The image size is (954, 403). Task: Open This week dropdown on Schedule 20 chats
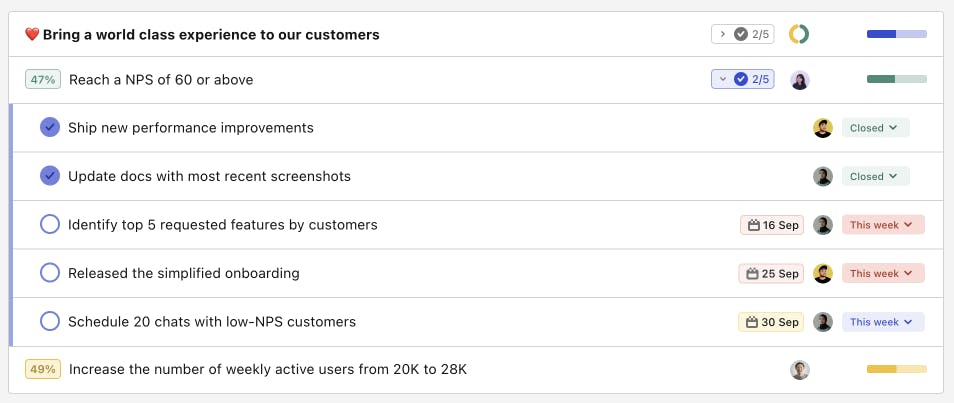[x=882, y=322]
